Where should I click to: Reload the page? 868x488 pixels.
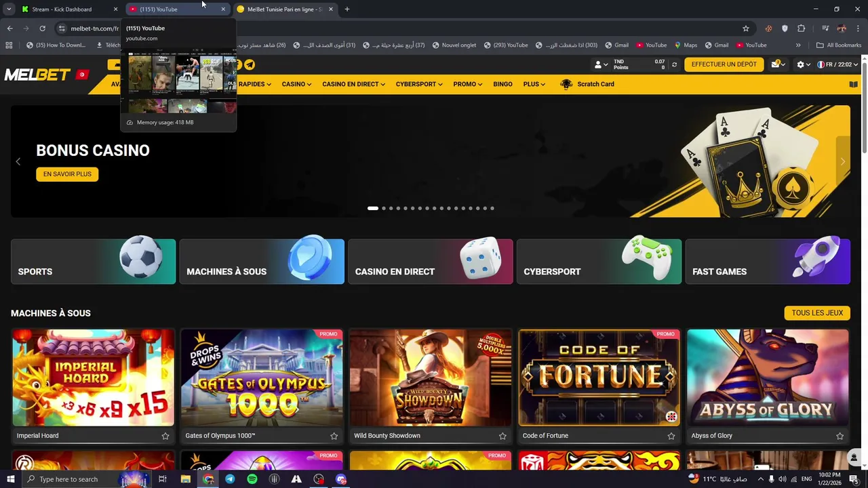(42, 28)
